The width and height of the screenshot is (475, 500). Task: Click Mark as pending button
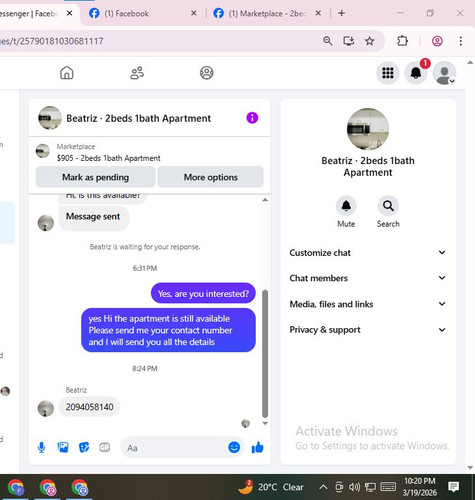point(95,177)
